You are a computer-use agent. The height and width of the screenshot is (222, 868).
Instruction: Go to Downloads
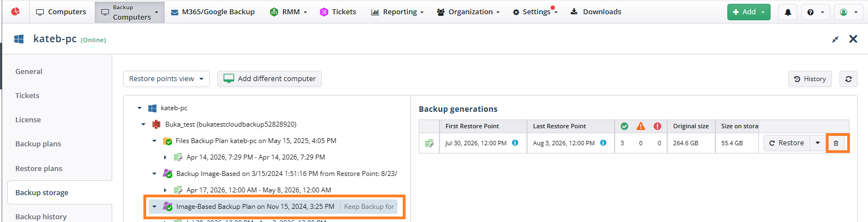click(595, 12)
